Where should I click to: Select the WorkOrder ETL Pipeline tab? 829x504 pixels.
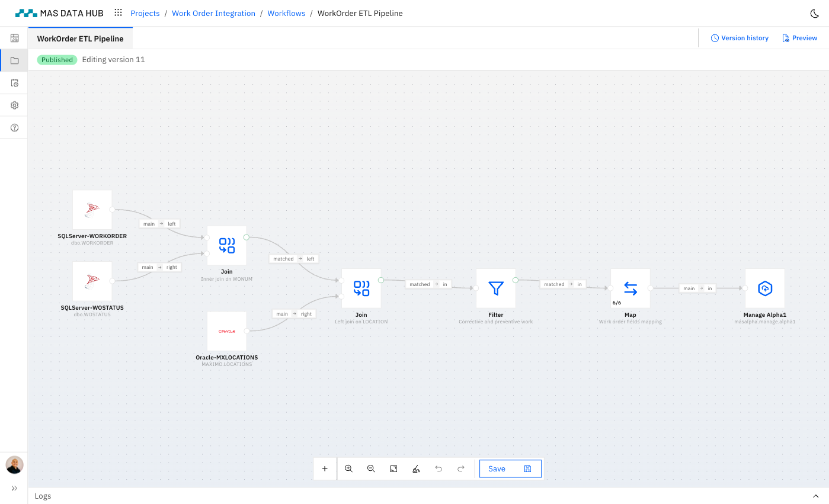click(80, 38)
